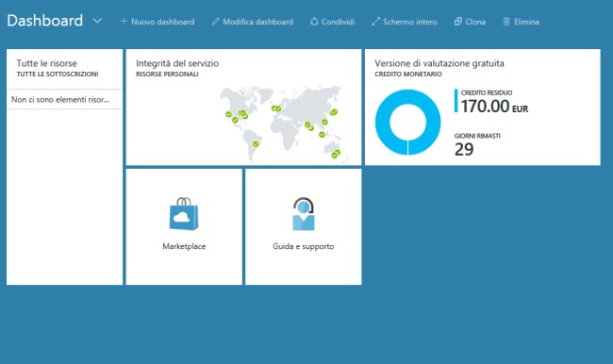Select the CREDITO RESIDUO label

click(487, 92)
